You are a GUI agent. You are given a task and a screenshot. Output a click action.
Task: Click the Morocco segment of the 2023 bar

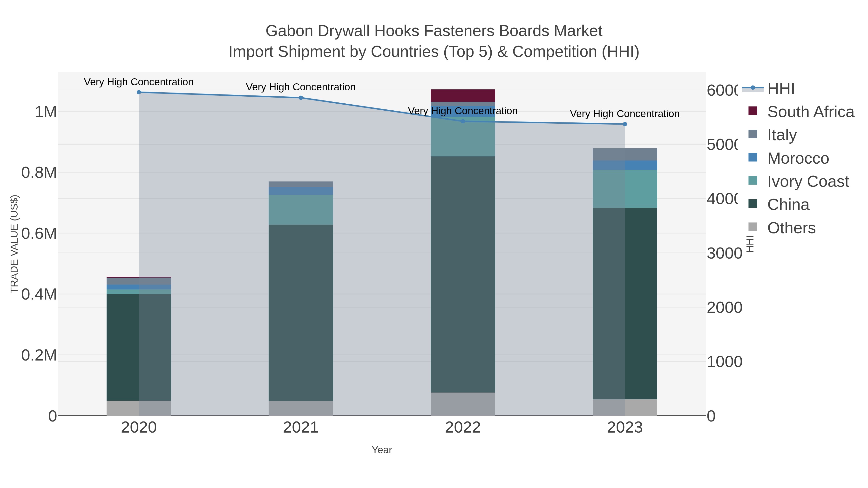tap(625, 165)
